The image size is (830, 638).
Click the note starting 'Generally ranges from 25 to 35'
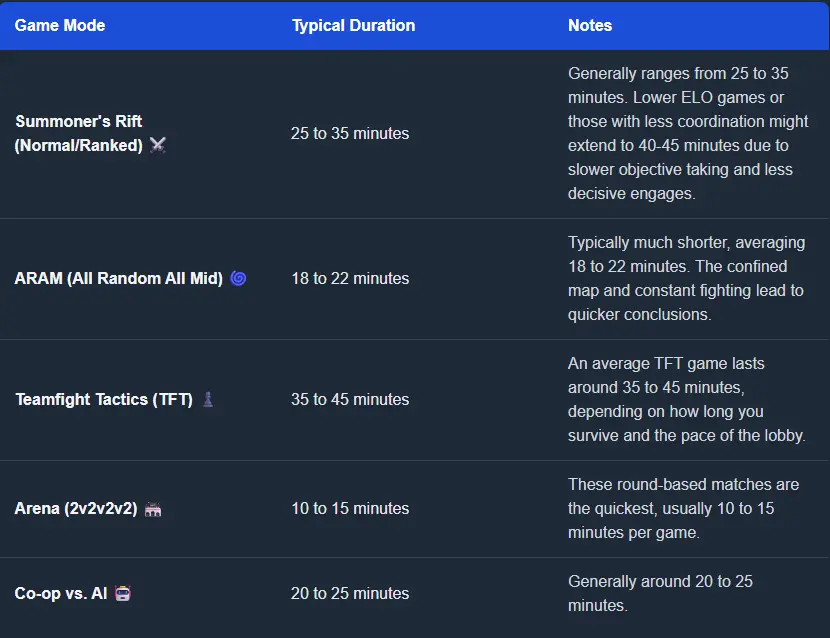(688, 133)
